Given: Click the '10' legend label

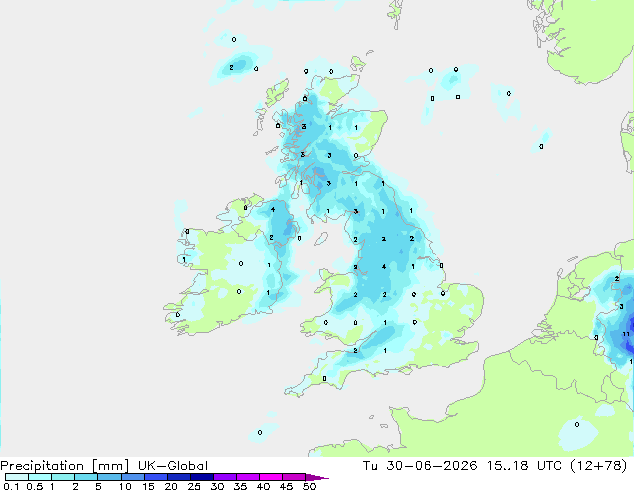Looking at the screenshot, I should pyautogui.click(x=125, y=486).
